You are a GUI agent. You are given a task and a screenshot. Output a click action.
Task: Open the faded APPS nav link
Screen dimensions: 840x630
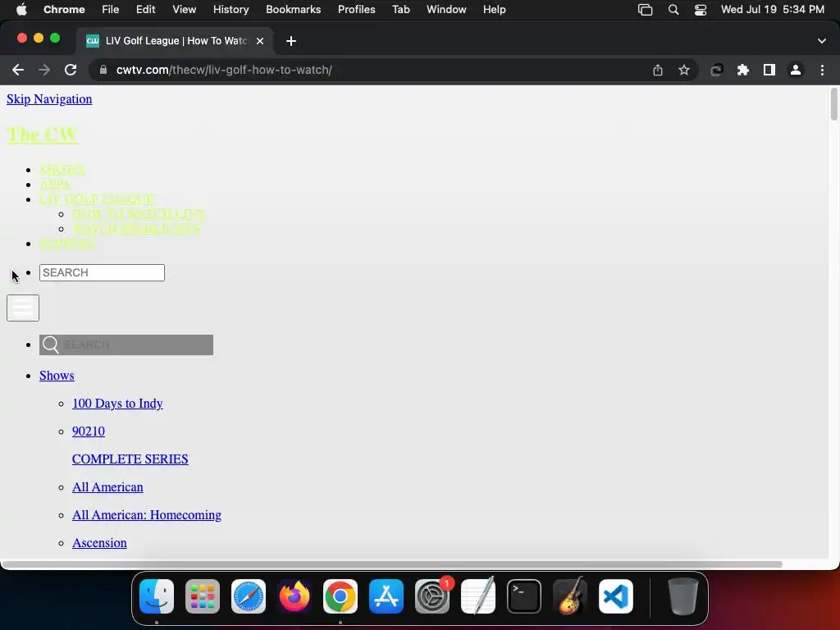tap(55, 185)
